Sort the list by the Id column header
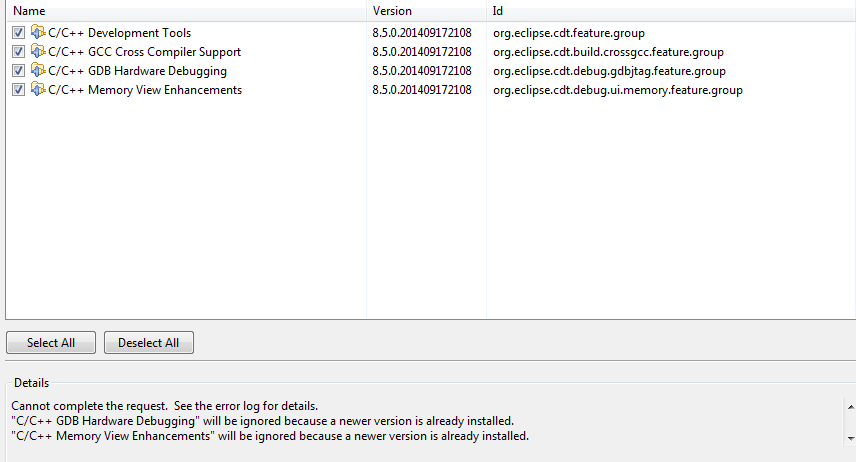Screen dimensions: 856x462 click(671, 11)
